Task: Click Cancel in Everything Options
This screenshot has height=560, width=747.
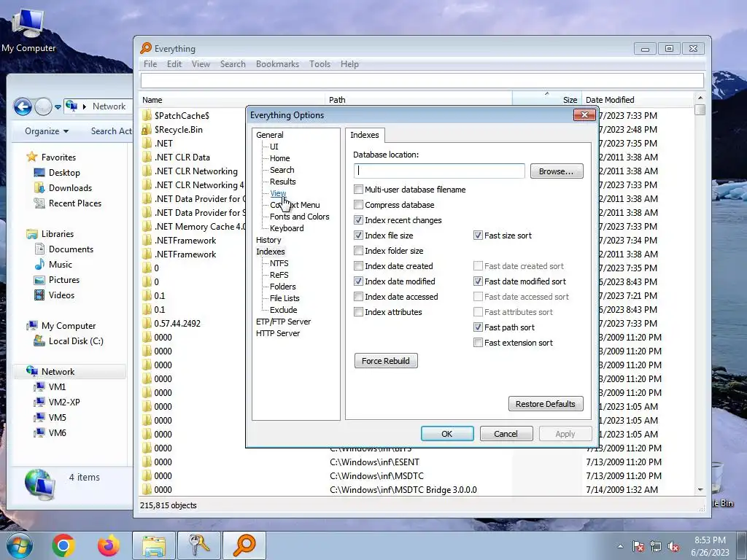Action: click(x=506, y=434)
